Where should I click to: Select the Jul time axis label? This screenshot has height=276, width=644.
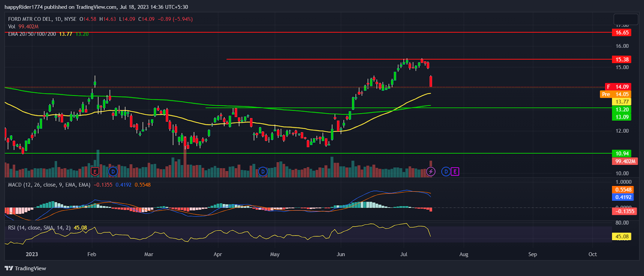coord(404,254)
